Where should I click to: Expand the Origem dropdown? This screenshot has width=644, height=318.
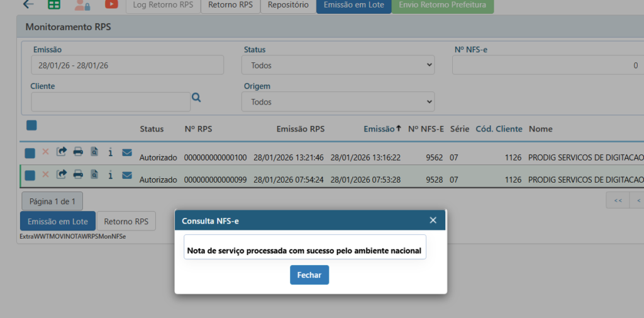(x=338, y=101)
